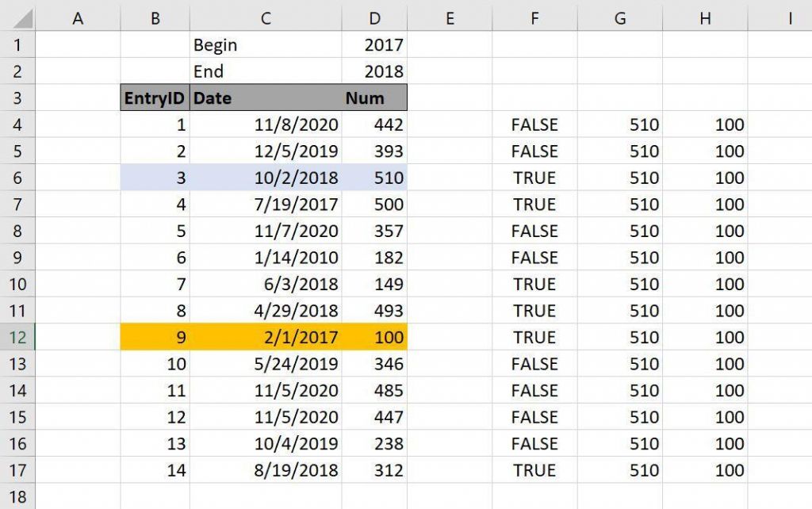The height and width of the screenshot is (509, 812).
Task: Click the TRUE cell in row 17
Action: (x=534, y=470)
